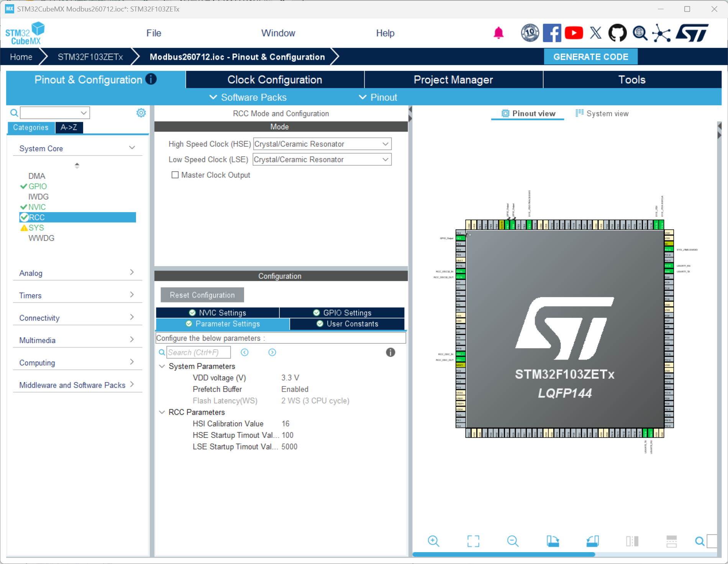Open the Low Speed Clock (LSE) dropdown

[322, 159]
